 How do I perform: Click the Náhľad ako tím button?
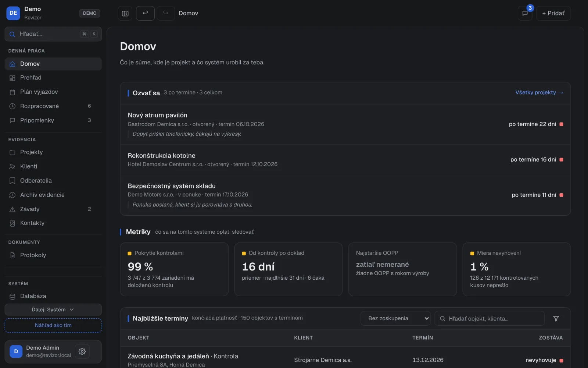pyautogui.click(x=53, y=325)
